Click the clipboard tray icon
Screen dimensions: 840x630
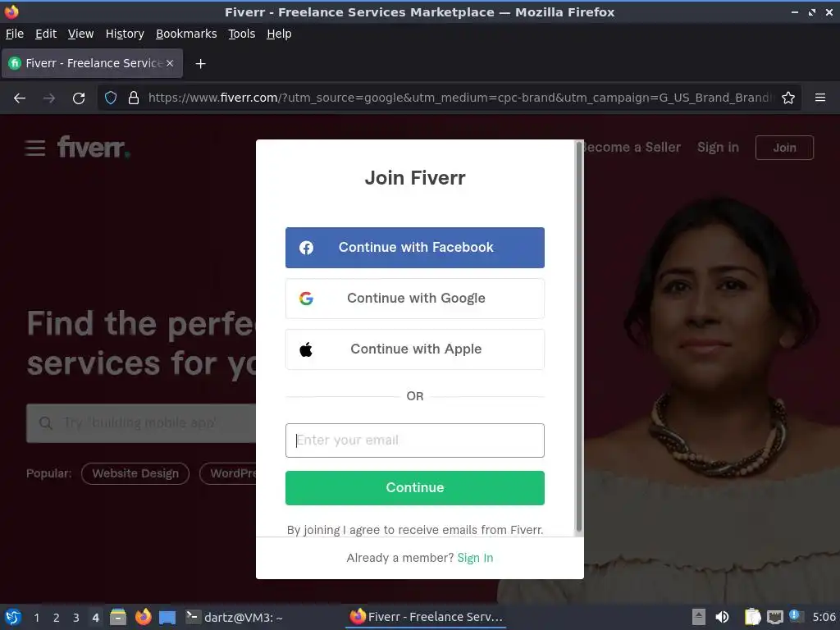point(753,617)
